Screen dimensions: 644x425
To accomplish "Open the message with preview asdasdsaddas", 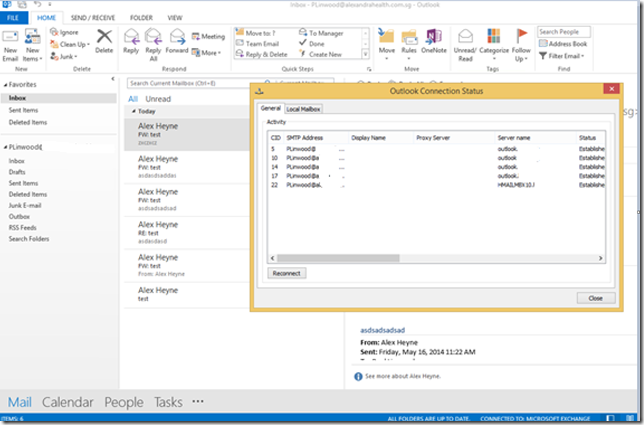I will click(x=187, y=167).
